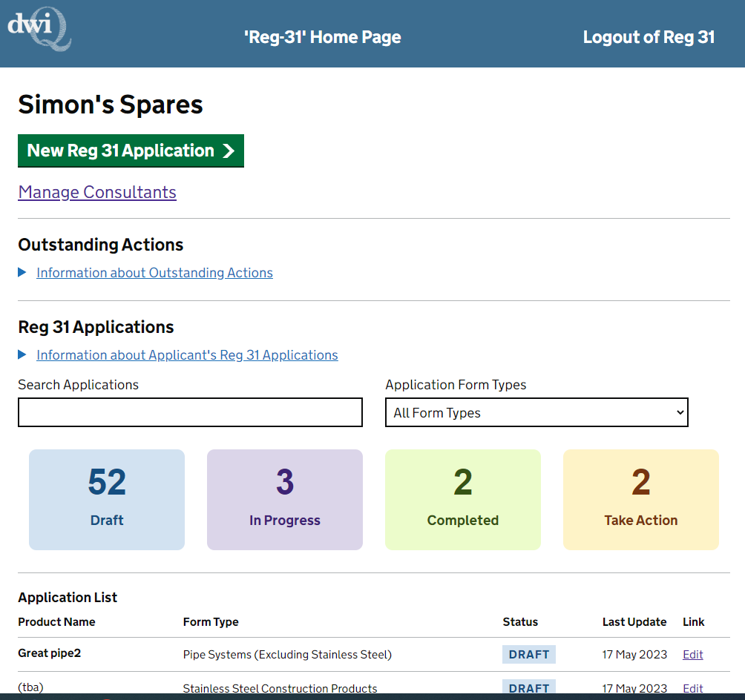The width and height of the screenshot is (745, 700).
Task: Open Information about Applicant's Reg 31 Applications
Action: (x=187, y=355)
